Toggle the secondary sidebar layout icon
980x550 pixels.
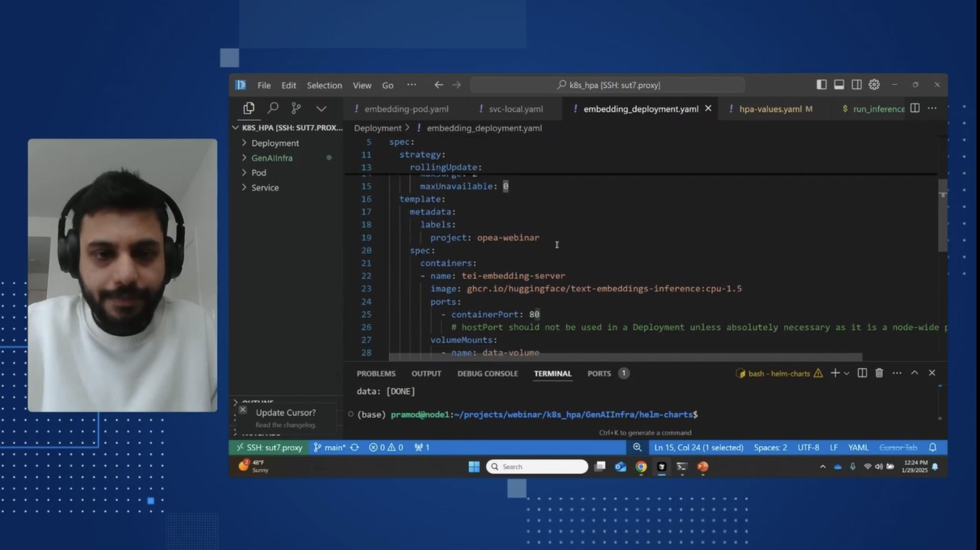pos(856,85)
